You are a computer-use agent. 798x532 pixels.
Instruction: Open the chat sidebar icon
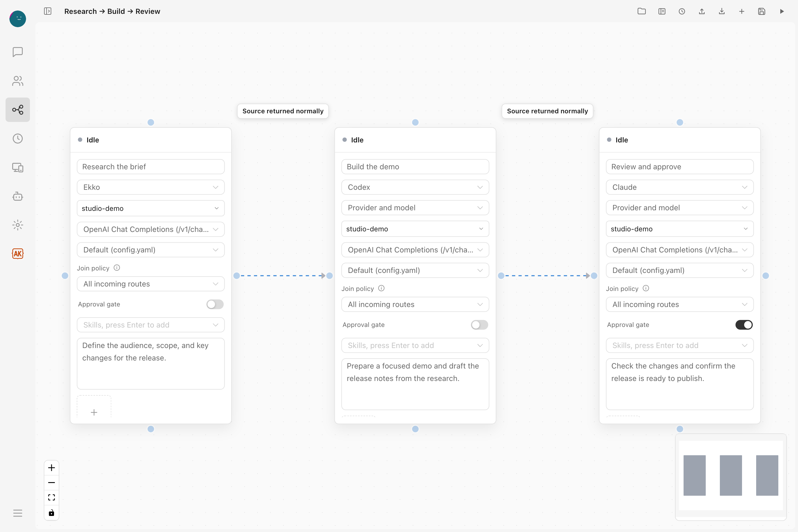click(18, 52)
